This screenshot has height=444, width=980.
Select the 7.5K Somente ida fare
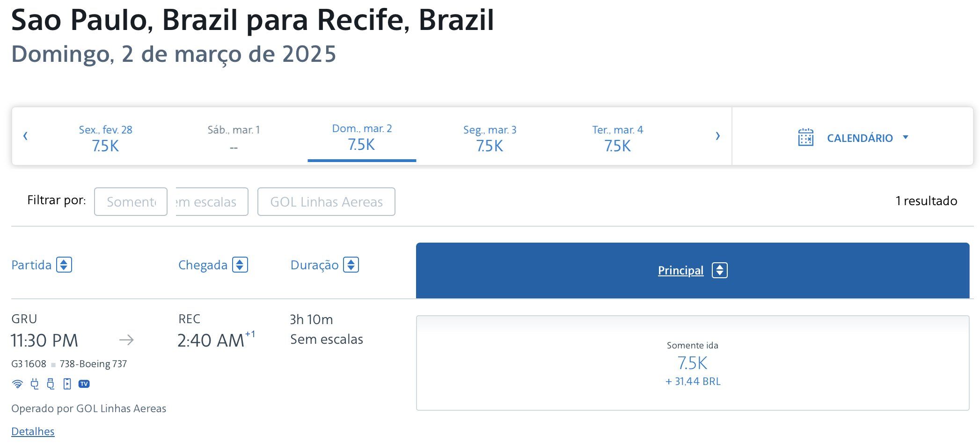[693, 363]
